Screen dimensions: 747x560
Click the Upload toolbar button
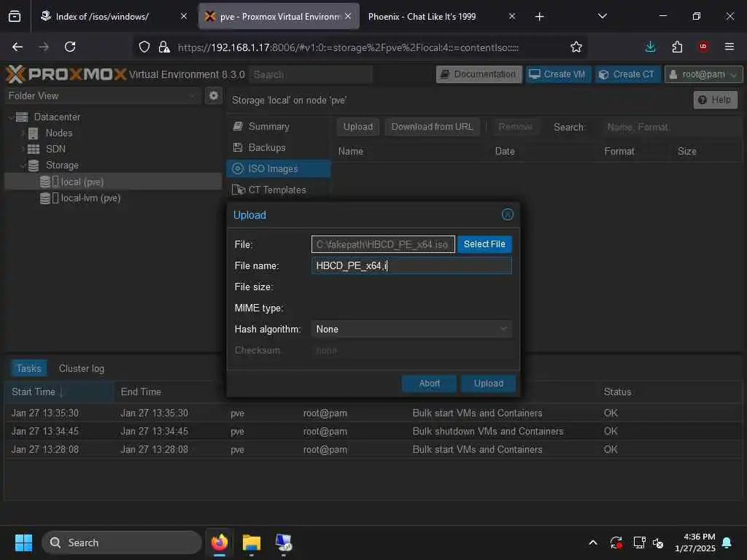[357, 127]
